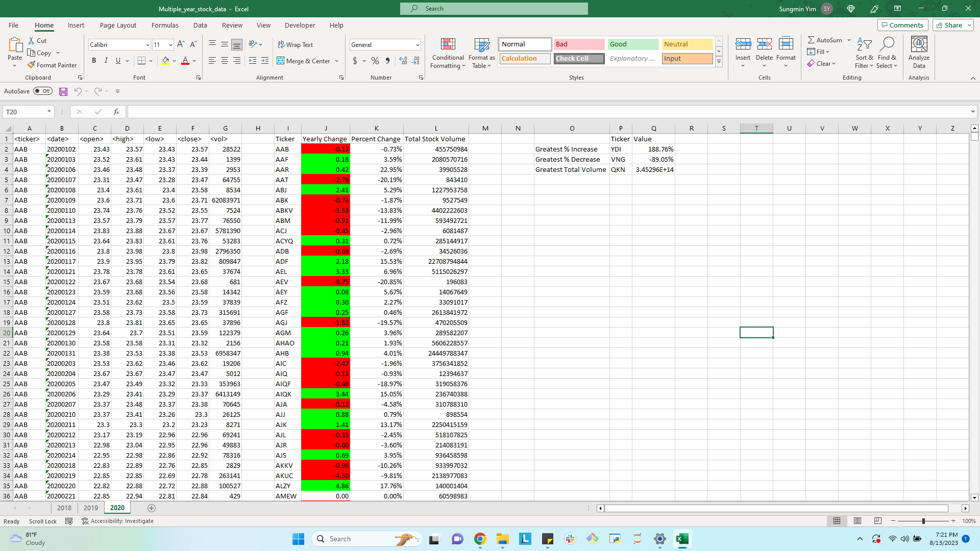Apply the Percent Style format
The image size is (980, 551).
tap(375, 61)
